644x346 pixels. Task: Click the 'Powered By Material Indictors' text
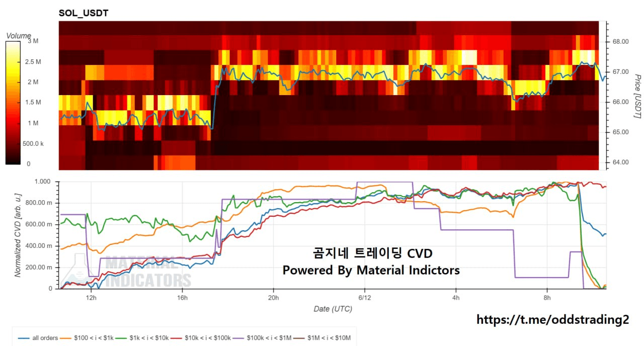point(371,271)
